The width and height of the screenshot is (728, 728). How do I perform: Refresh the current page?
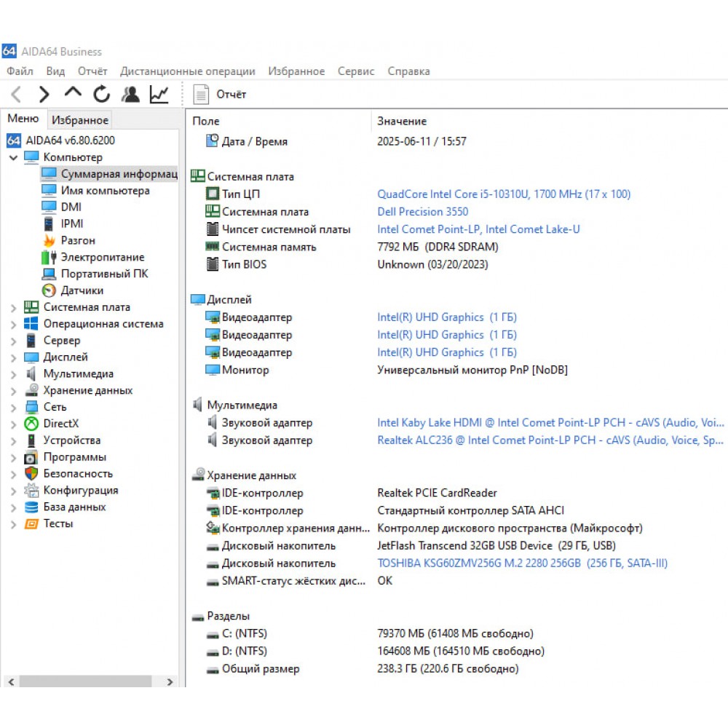(x=101, y=94)
